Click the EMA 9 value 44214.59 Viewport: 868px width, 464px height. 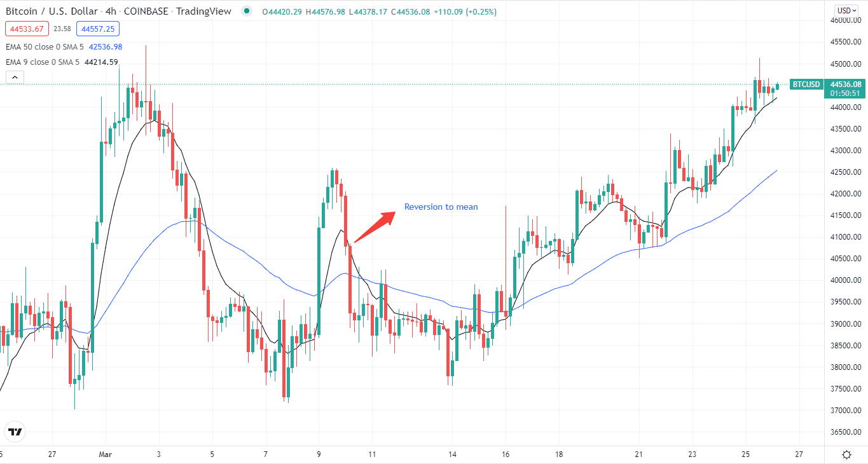101,62
